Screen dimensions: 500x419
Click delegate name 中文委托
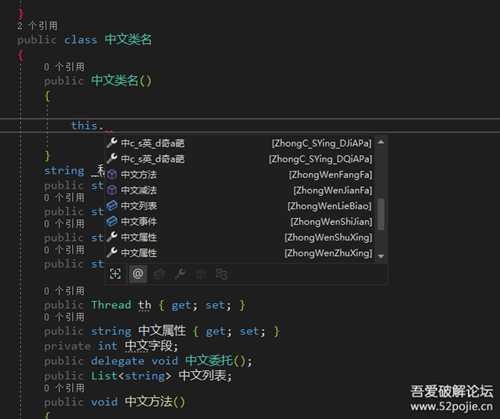209,360
